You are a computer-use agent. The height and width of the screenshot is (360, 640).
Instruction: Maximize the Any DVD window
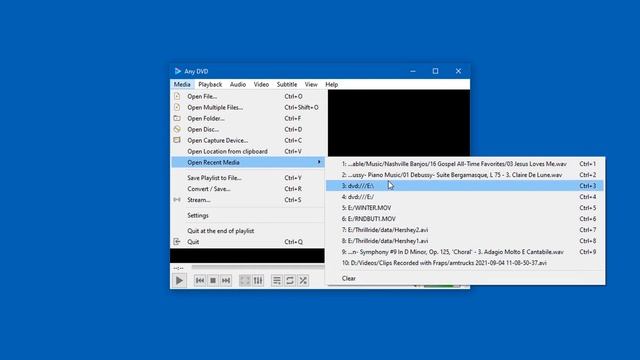point(436,71)
